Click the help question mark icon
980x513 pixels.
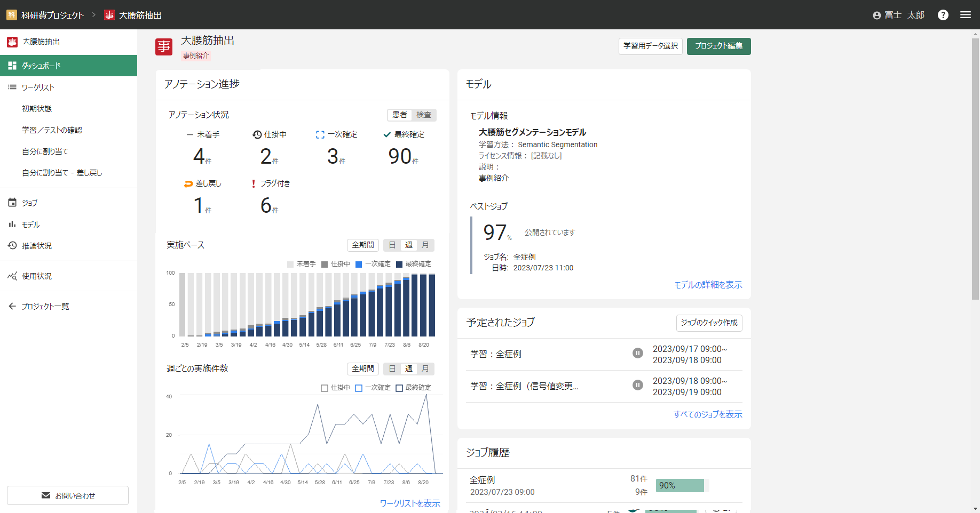[943, 15]
